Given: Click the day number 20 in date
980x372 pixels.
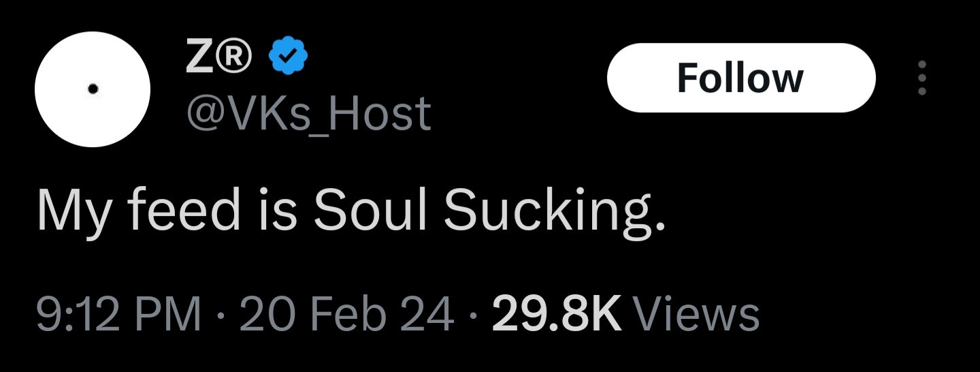Looking at the screenshot, I should coord(267,315).
